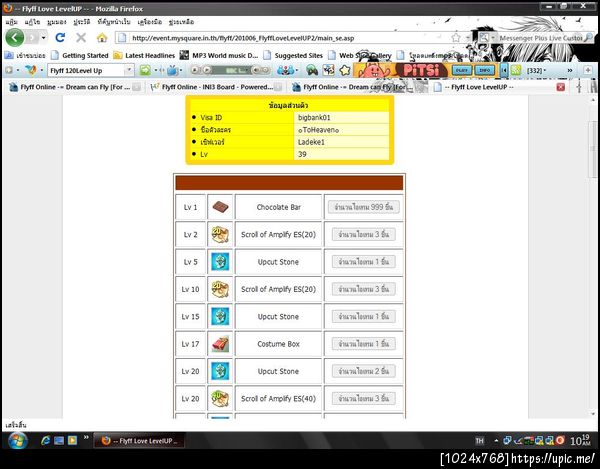Click the green toolbar search-go icon
The width and height of the screenshot is (600, 469).
pos(145,70)
